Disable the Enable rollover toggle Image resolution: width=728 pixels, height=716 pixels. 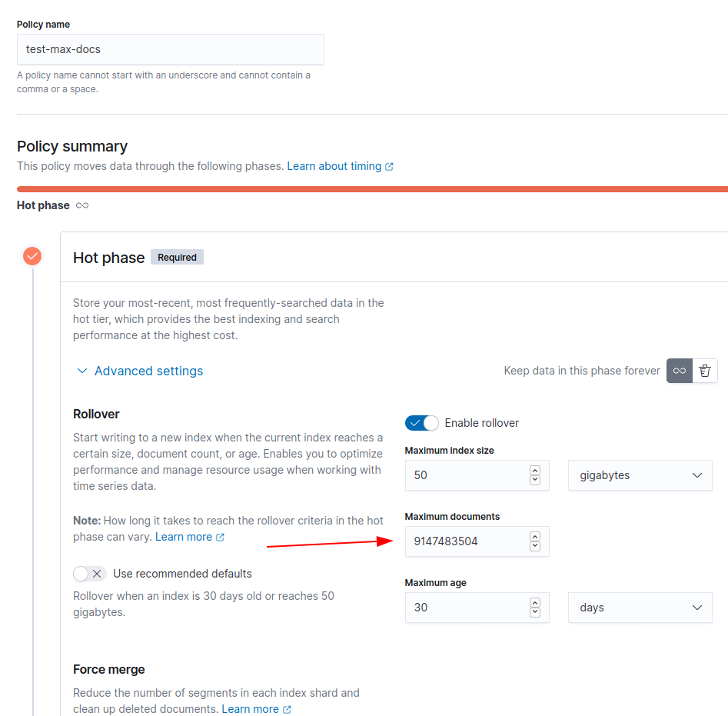[421, 422]
